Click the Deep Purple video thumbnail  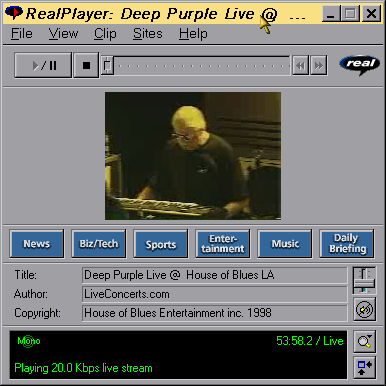[x=193, y=156]
